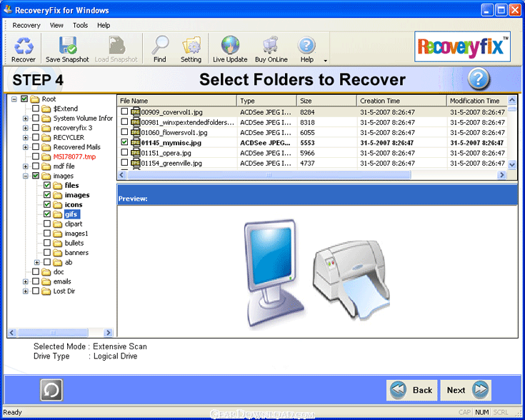The height and width of the screenshot is (420, 525).
Task: Click the JPG icon of 00909_covervol1.jpg
Action: tap(135, 112)
